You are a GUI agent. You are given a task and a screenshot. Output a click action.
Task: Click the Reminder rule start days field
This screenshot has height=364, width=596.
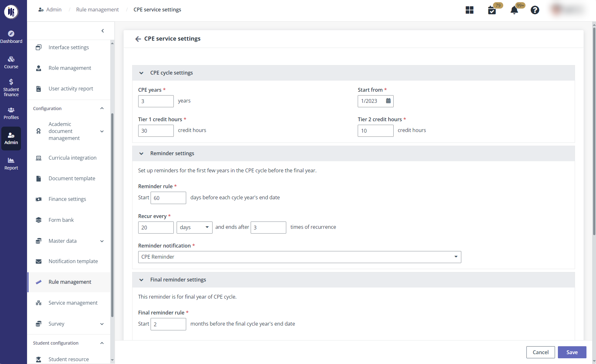pos(168,198)
